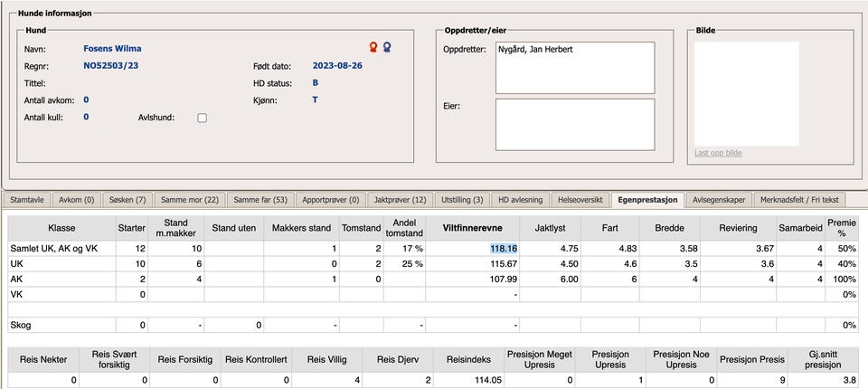868x389 pixels.
Task: Click the red award ribbon icon
Action: pos(373,47)
